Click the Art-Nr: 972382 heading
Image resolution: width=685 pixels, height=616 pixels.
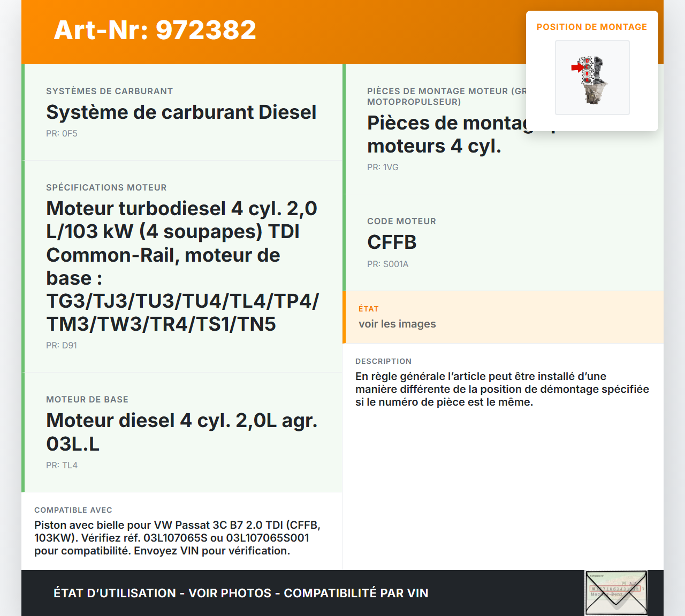click(x=155, y=30)
